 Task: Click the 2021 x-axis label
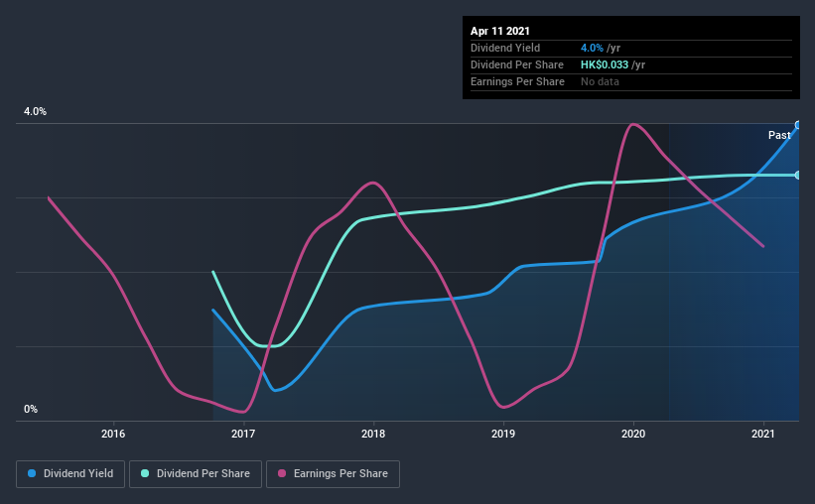(763, 434)
